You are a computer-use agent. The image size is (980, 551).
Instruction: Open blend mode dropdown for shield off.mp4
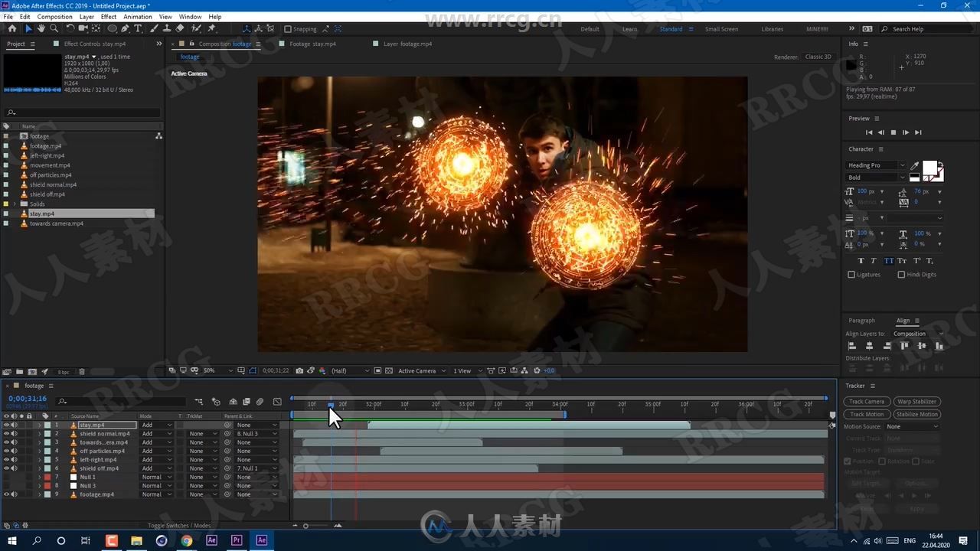point(158,468)
